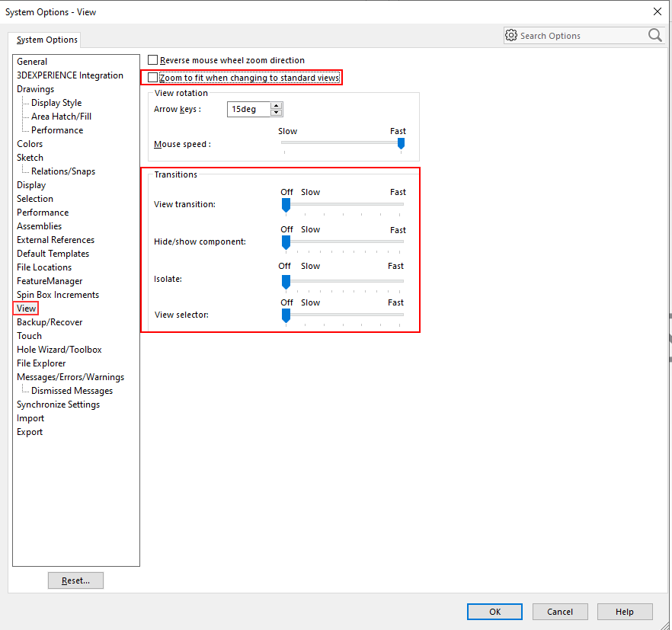Click the View transition slider handle

pyautogui.click(x=286, y=204)
